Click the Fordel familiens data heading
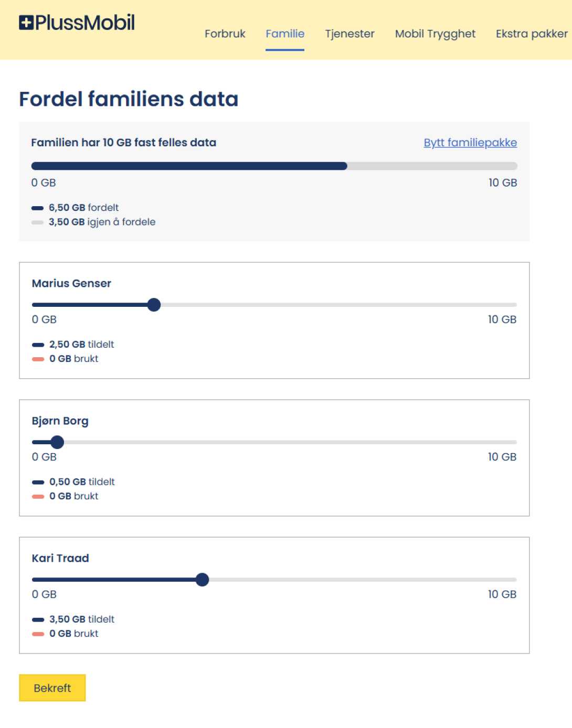Screen dimensions: 572x728 (x=129, y=99)
